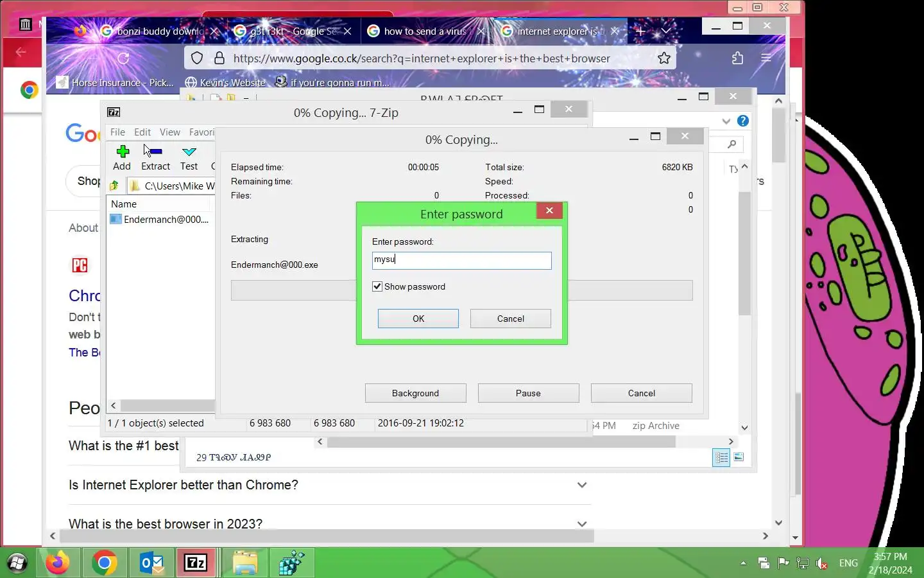Click the Background button in Copying window

pos(416,393)
